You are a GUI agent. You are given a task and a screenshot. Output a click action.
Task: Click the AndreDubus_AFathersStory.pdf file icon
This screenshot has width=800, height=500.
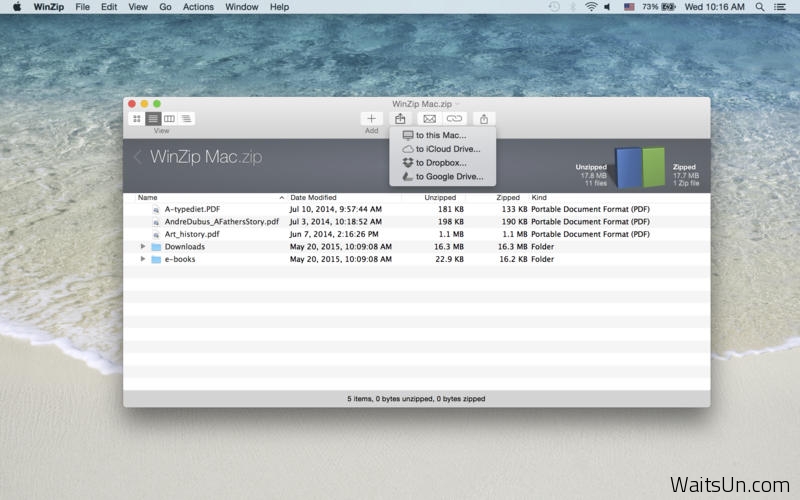[156, 222]
